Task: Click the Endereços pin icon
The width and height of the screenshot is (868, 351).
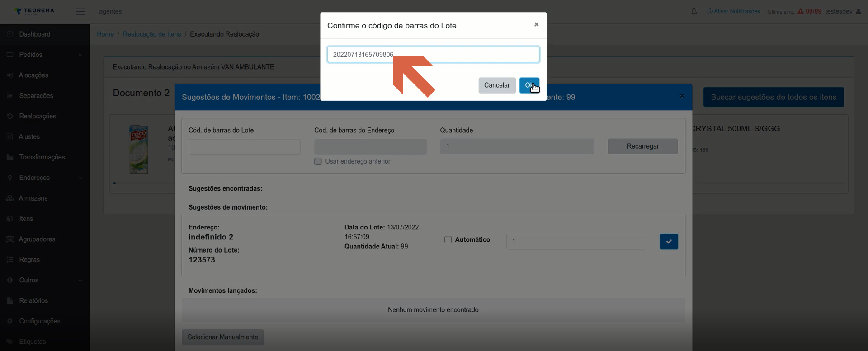Action: point(10,178)
